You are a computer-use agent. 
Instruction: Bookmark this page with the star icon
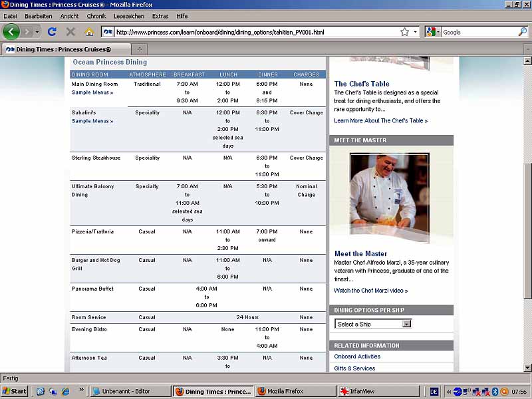coord(404,32)
